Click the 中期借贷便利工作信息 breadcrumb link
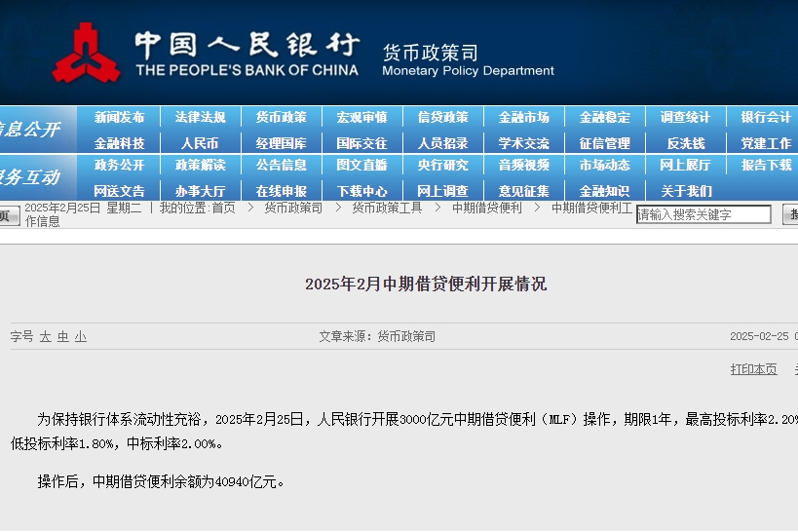The image size is (798, 532). pos(591,208)
